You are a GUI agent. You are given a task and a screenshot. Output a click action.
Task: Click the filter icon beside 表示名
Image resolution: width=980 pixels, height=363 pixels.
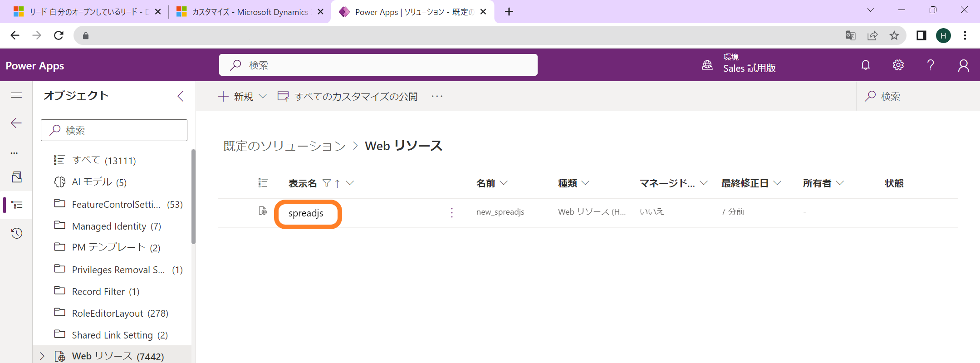click(327, 183)
